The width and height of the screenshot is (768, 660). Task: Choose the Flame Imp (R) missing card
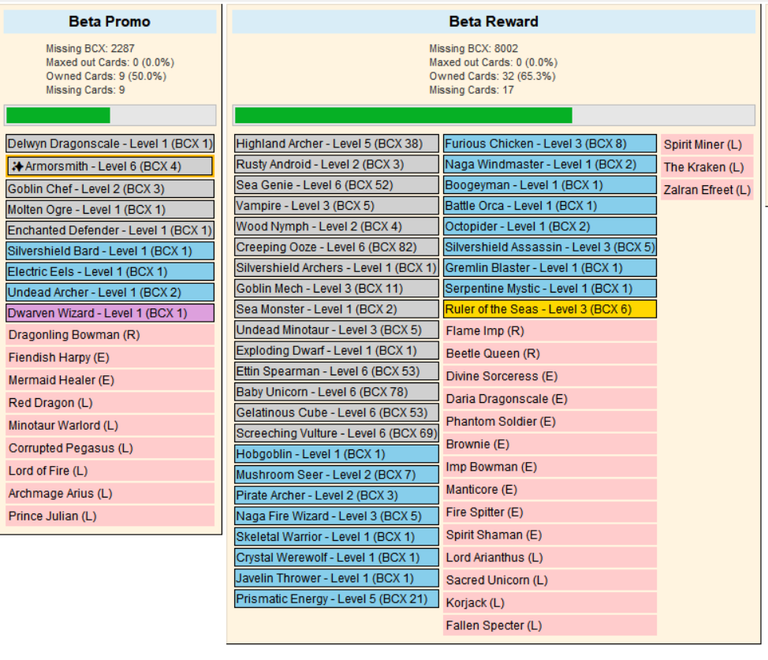(x=550, y=331)
